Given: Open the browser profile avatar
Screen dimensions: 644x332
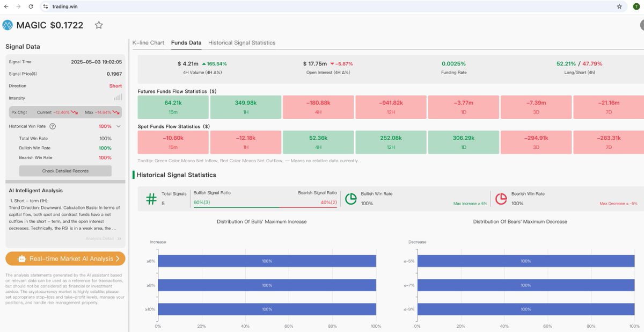Looking at the screenshot, I should click(636, 6).
